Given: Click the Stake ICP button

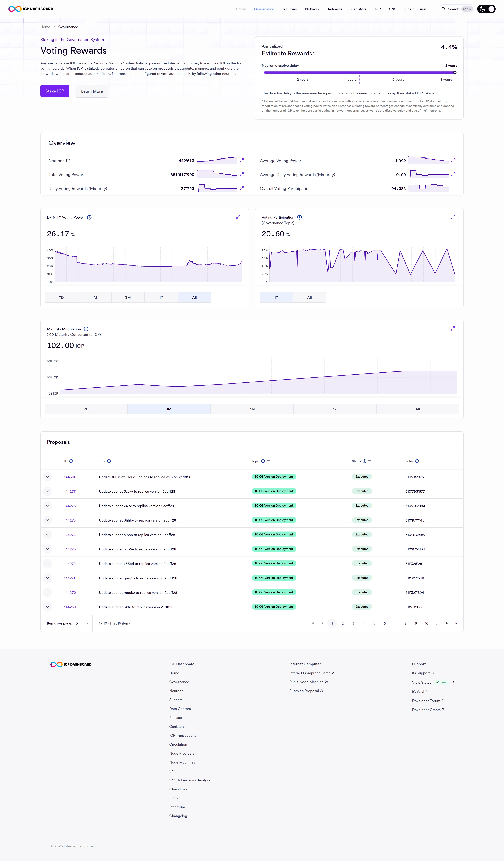Looking at the screenshot, I should point(55,91).
